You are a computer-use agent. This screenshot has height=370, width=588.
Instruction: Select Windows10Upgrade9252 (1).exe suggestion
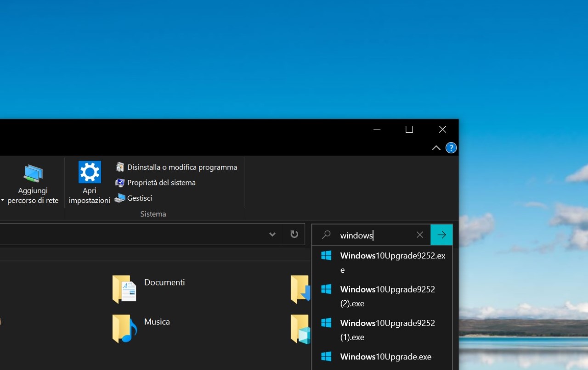pyautogui.click(x=382, y=330)
